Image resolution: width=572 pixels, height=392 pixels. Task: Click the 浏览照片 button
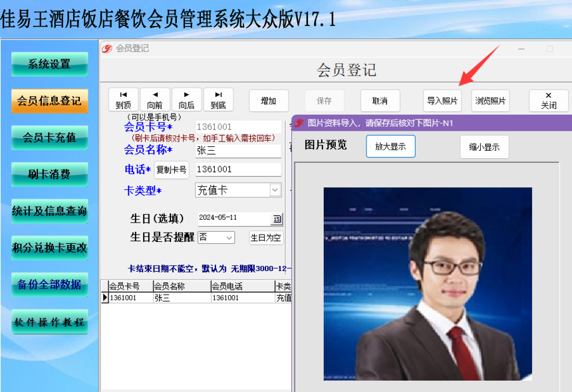coord(490,100)
